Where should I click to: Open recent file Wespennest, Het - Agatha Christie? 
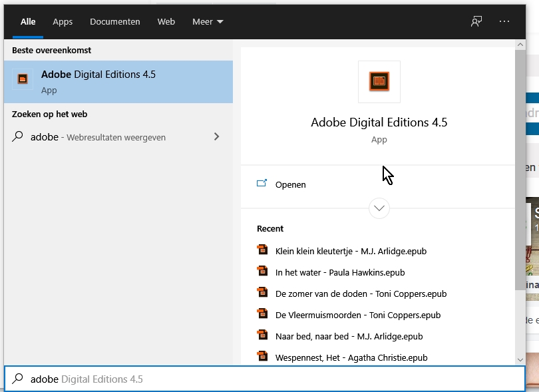click(351, 357)
